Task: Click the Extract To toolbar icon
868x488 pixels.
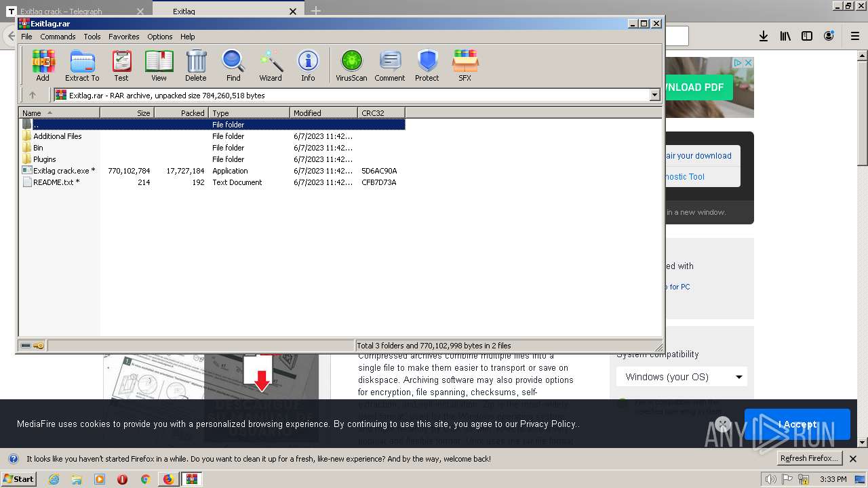Action: [82, 66]
